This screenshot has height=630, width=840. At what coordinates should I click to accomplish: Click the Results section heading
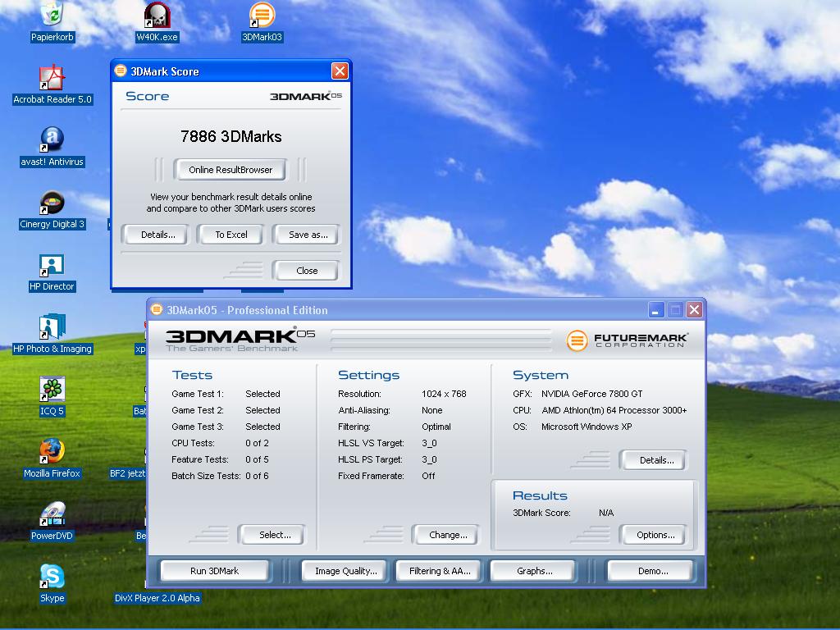pos(540,495)
